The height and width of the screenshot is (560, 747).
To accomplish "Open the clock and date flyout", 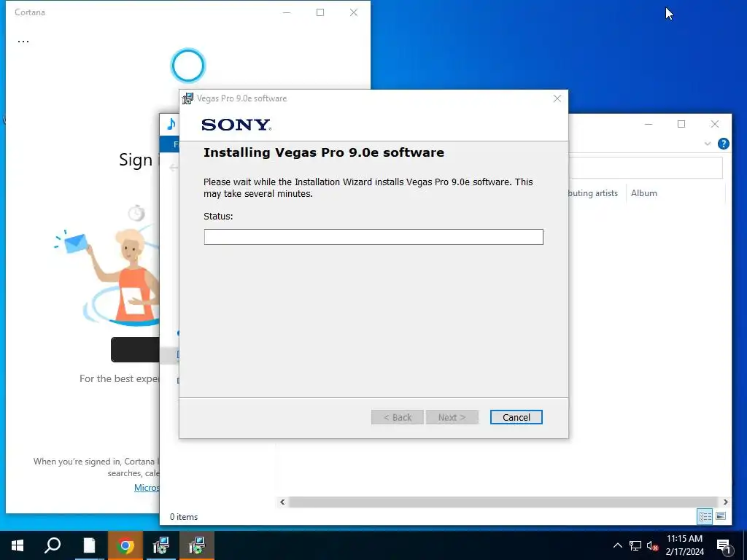I will coord(684,545).
